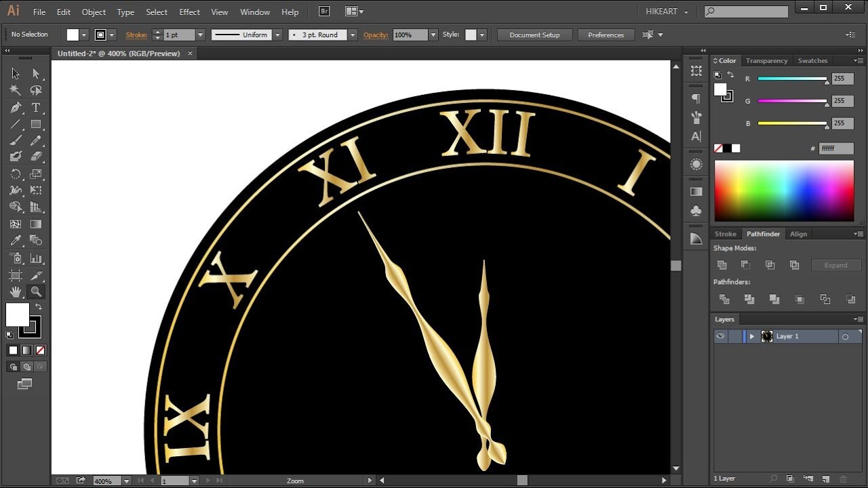Swap fill and stroke in toolbox

click(39, 307)
